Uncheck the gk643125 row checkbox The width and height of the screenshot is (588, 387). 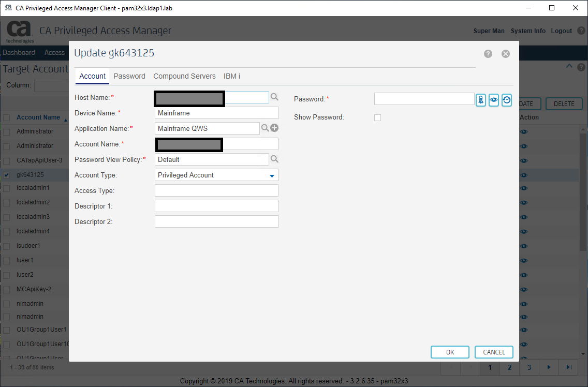(7, 174)
